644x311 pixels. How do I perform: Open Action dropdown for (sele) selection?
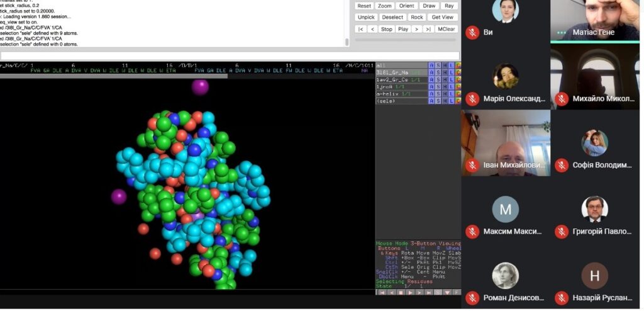click(431, 101)
